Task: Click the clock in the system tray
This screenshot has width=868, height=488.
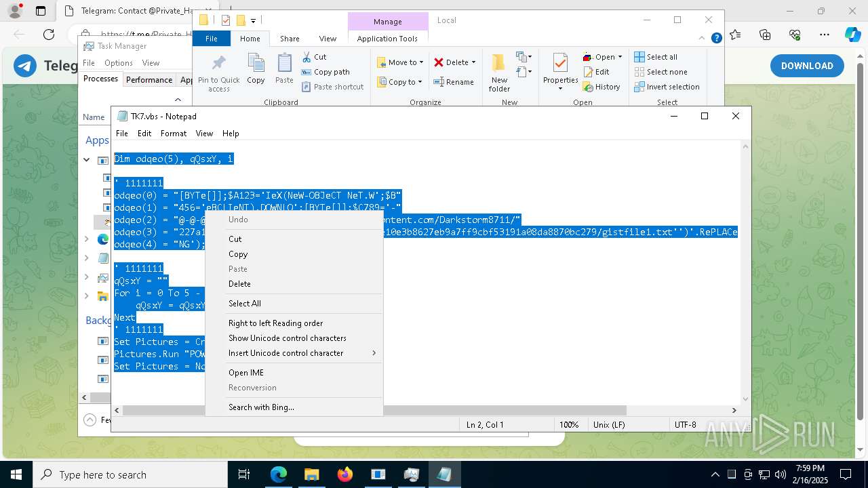Action: 810,474
